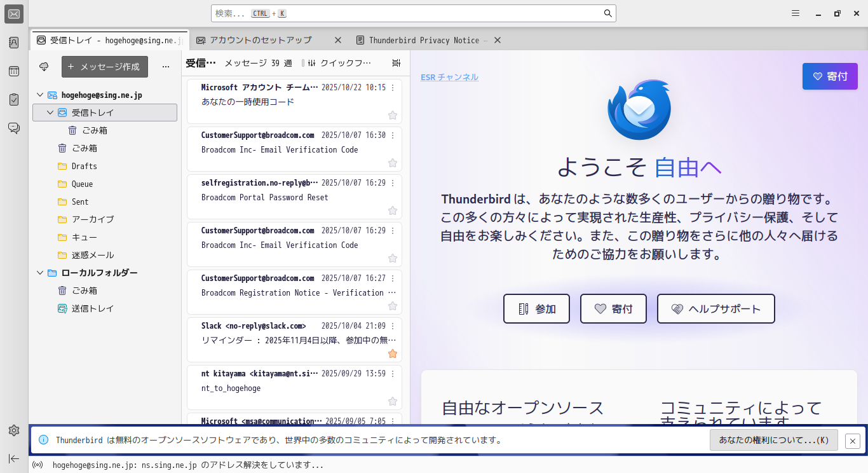Click the 参加 button
This screenshot has height=473, width=868.
(536, 309)
